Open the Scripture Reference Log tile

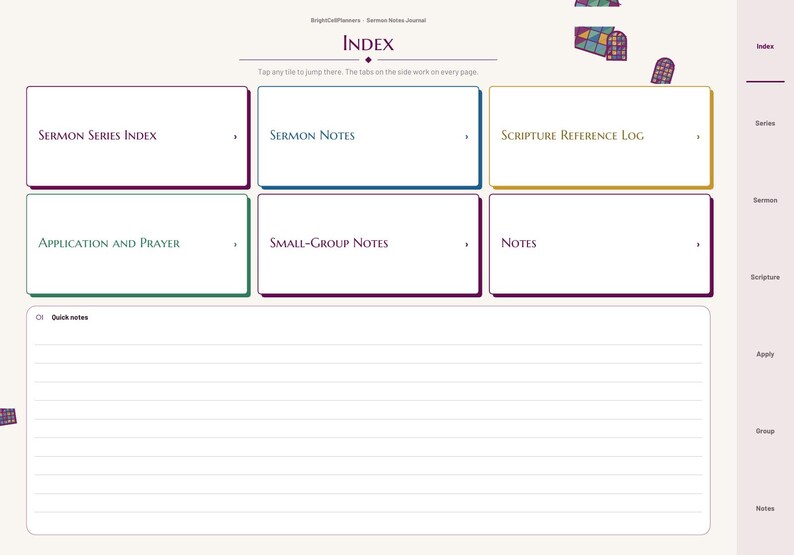tap(600, 136)
